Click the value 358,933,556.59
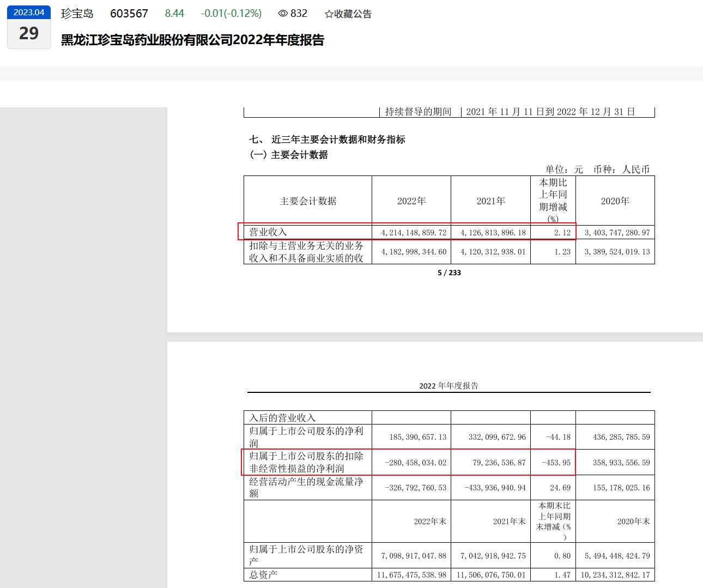Screen dimensions: 703x588 (x=621, y=463)
